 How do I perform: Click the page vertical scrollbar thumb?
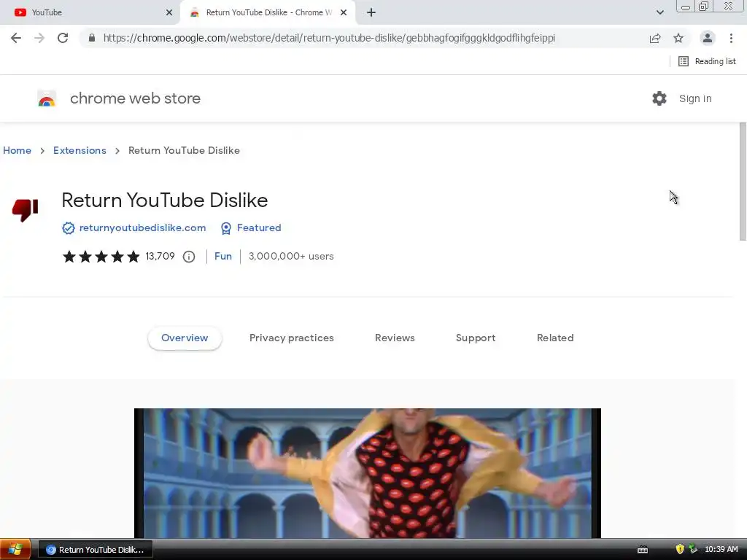coord(743,182)
